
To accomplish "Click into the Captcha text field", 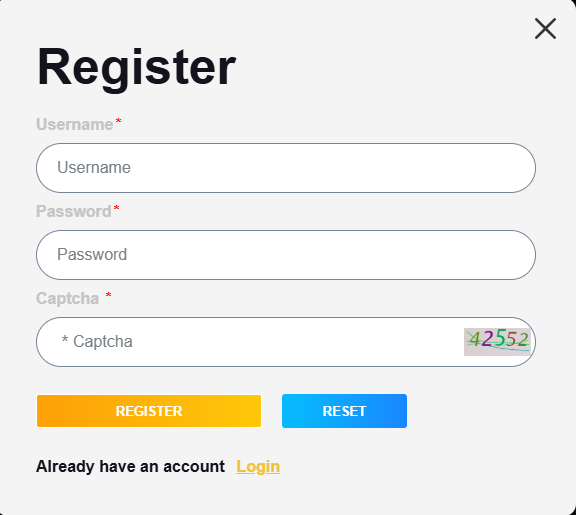I will click(x=250, y=342).
